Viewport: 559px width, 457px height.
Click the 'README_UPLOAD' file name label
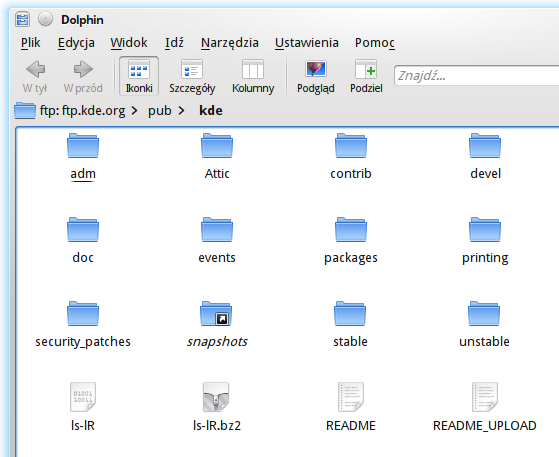pos(485,426)
